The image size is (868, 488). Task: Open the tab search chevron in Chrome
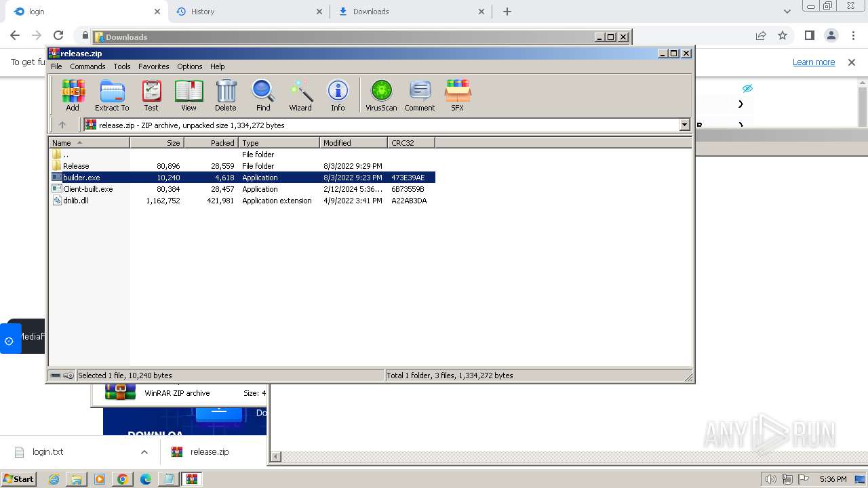click(x=787, y=12)
